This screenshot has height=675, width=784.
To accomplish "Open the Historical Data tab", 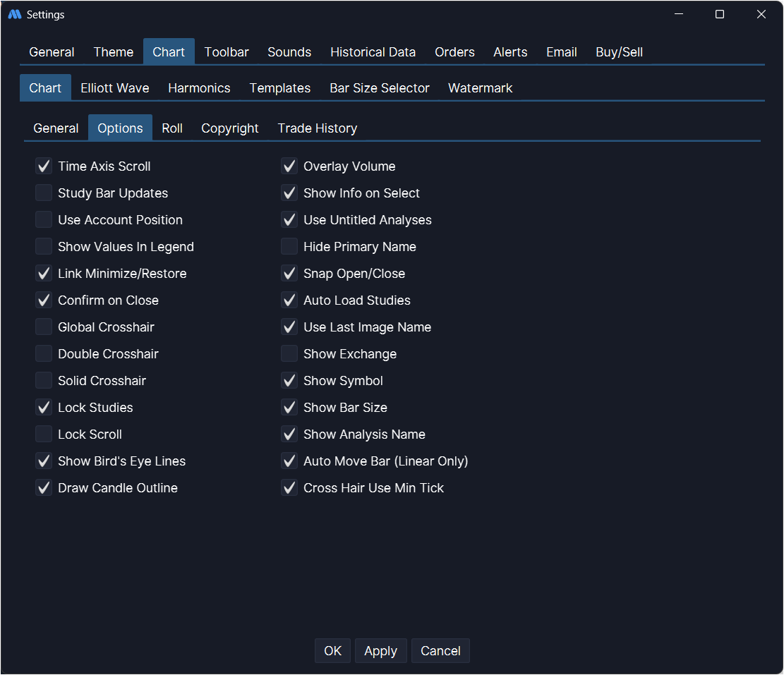I will [x=373, y=52].
